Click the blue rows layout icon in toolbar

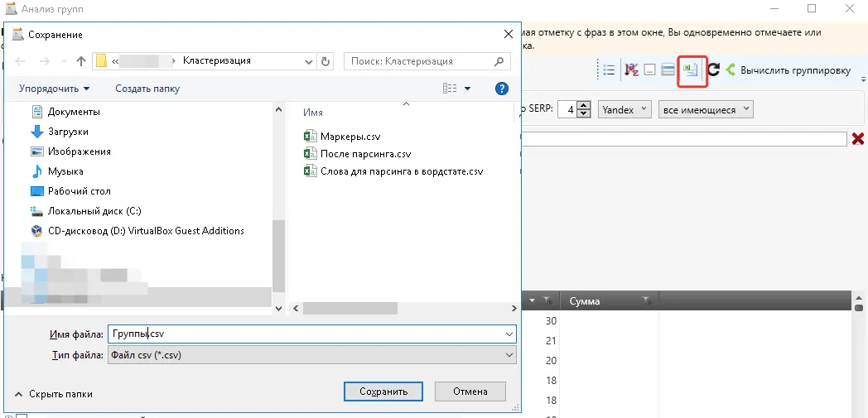coord(668,70)
